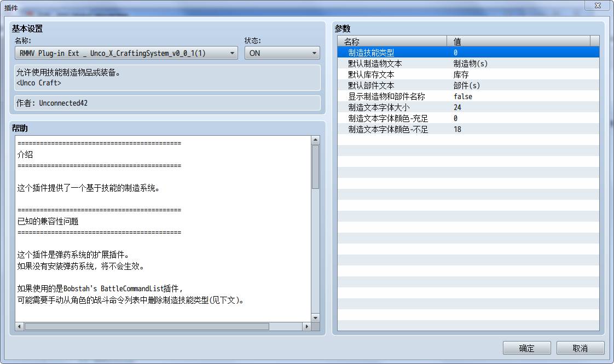Viewport: 614px width, 364px height.
Task: Open the 状态 ON dropdown
Action: click(282, 53)
